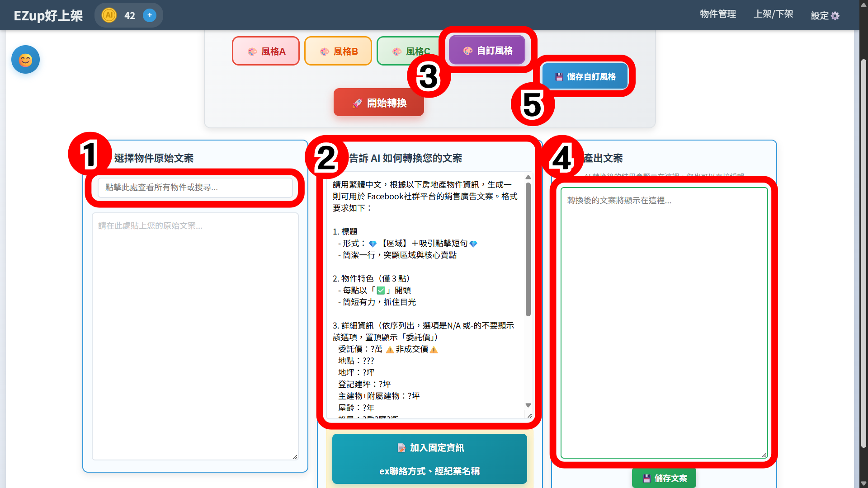Click the prompt box scroll down arrow
This screenshot has width=868, height=488.
coord(528,405)
